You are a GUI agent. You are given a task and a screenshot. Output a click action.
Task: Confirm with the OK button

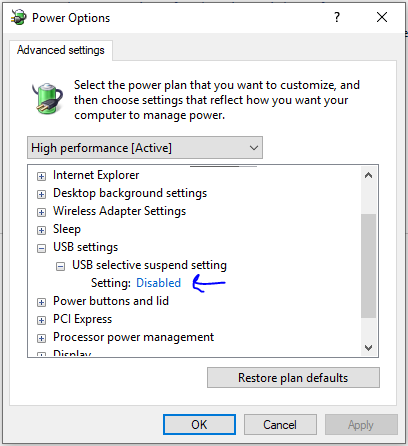199,425
